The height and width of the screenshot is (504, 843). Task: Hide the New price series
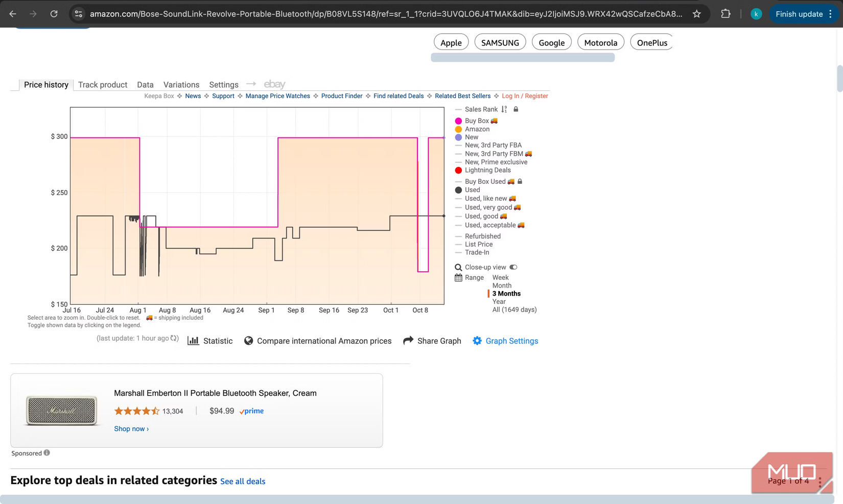(x=466, y=137)
